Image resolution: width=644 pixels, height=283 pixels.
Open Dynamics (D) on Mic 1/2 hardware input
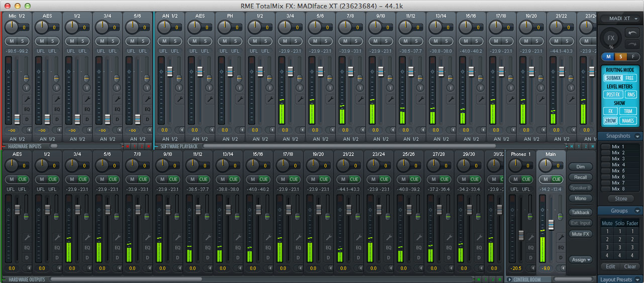[x=27, y=119]
